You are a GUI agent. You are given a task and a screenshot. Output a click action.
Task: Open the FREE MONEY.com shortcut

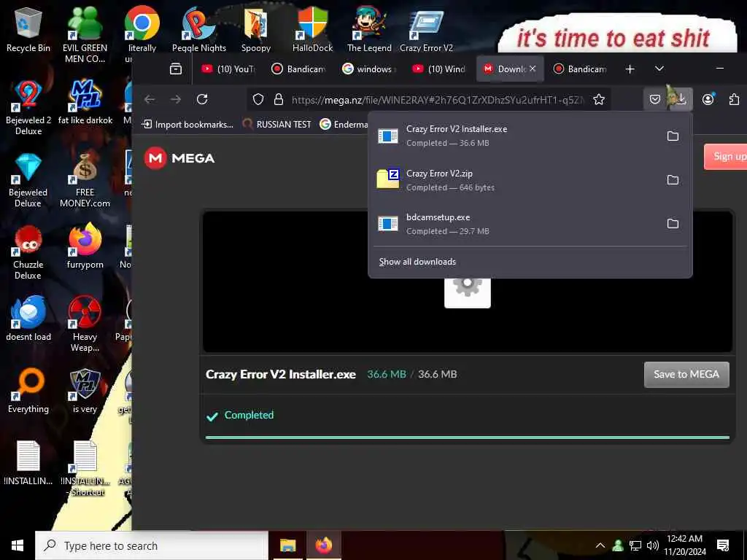[85, 179]
